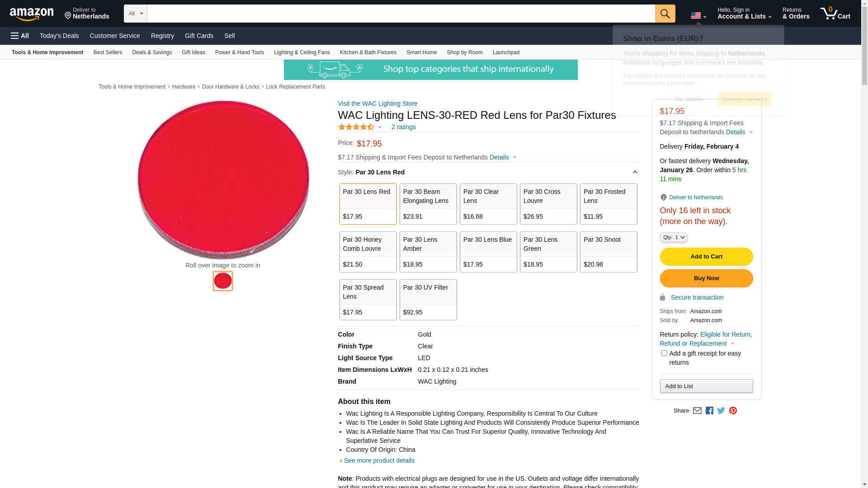Open Today's Deals menu item
Image resolution: width=868 pixels, height=488 pixels.
[x=59, y=36]
